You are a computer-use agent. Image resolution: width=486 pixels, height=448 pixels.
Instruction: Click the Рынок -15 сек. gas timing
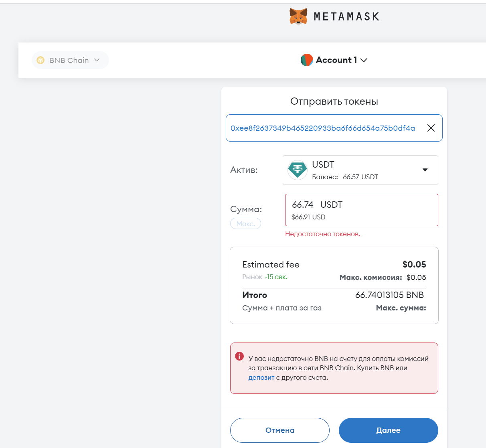coord(265,277)
